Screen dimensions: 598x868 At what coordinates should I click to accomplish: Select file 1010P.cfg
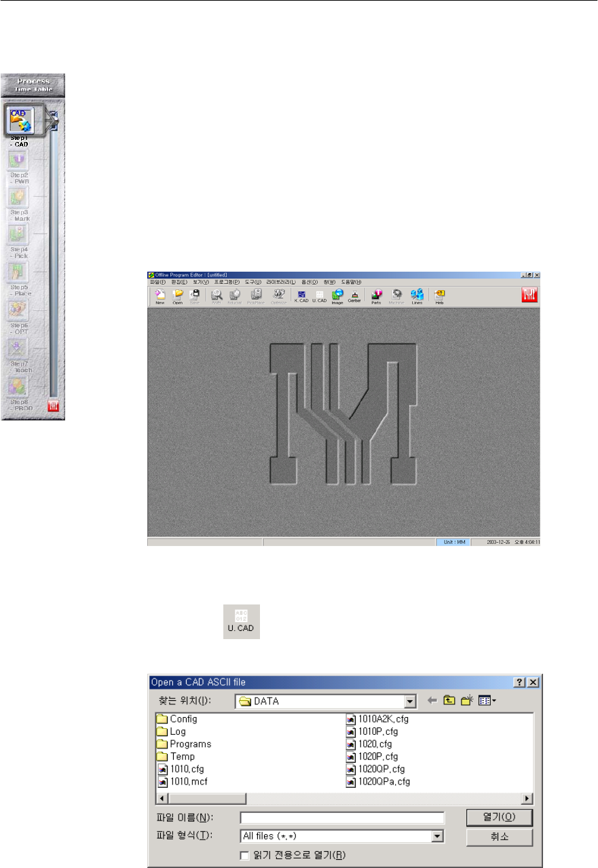click(x=372, y=731)
